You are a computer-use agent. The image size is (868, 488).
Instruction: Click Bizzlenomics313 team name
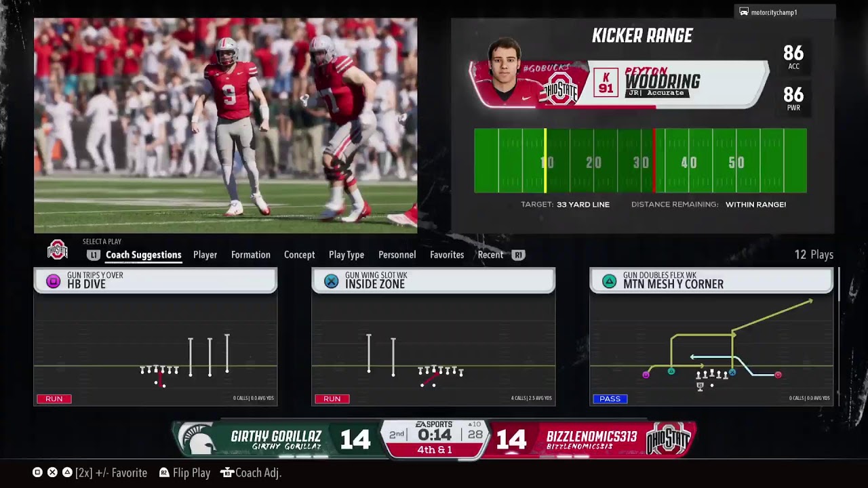592,436
